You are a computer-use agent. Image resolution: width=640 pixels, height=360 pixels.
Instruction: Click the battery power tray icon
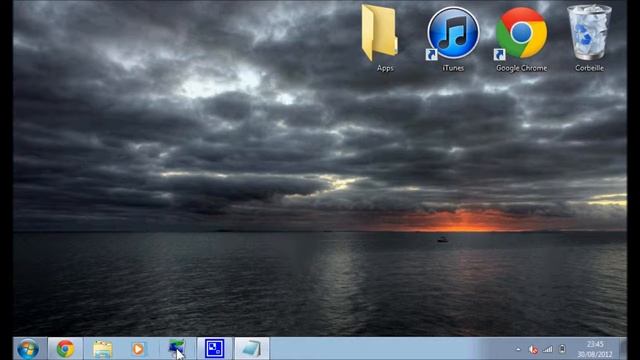[x=562, y=349]
